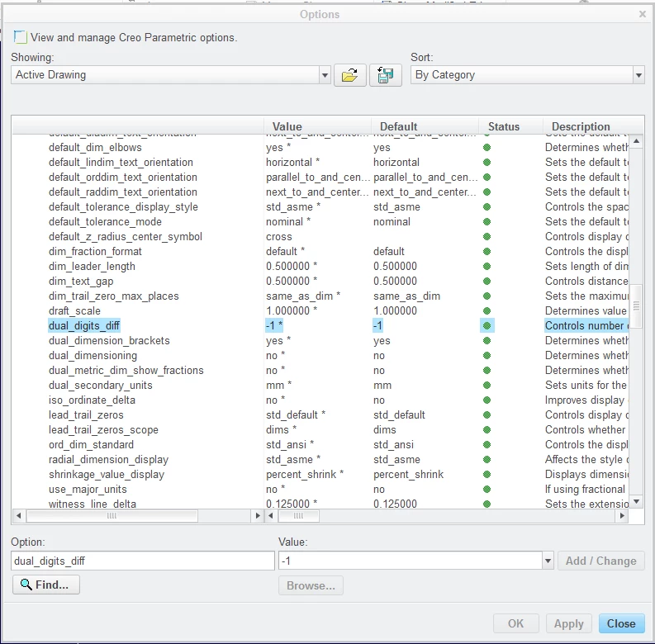Expand the Value field dropdown arrow
The height and width of the screenshot is (644, 655).
click(x=548, y=561)
